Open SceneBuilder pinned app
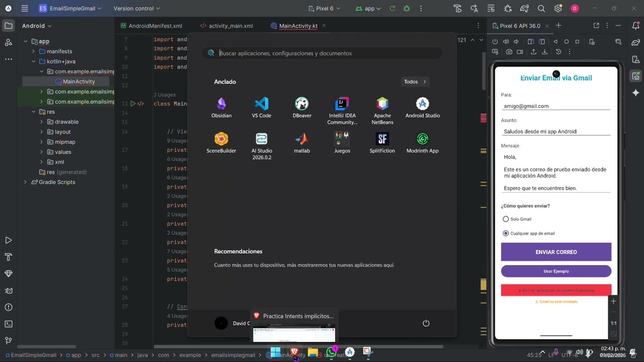 tap(221, 143)
